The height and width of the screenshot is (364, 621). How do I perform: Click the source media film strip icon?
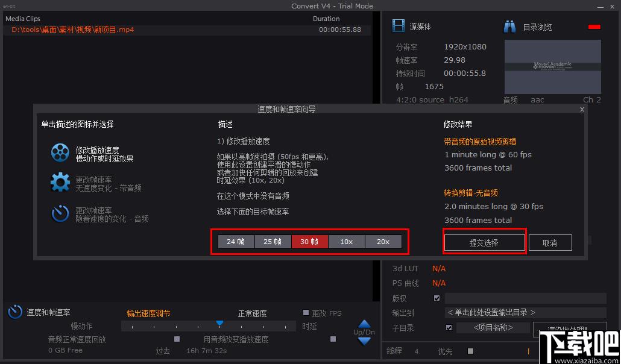click(x=399, y=26)
